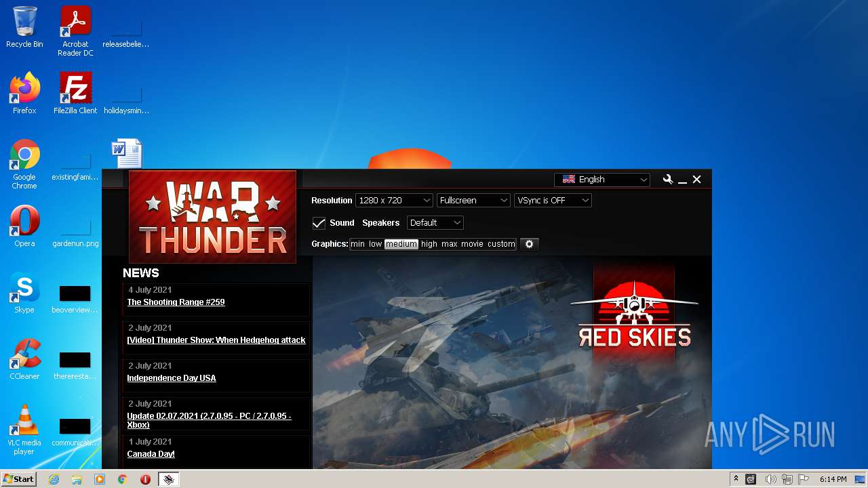Select holidaysmin... desktop file
Image resolution: width=868 pixels, height=488 pixels.
pos(126,99)
